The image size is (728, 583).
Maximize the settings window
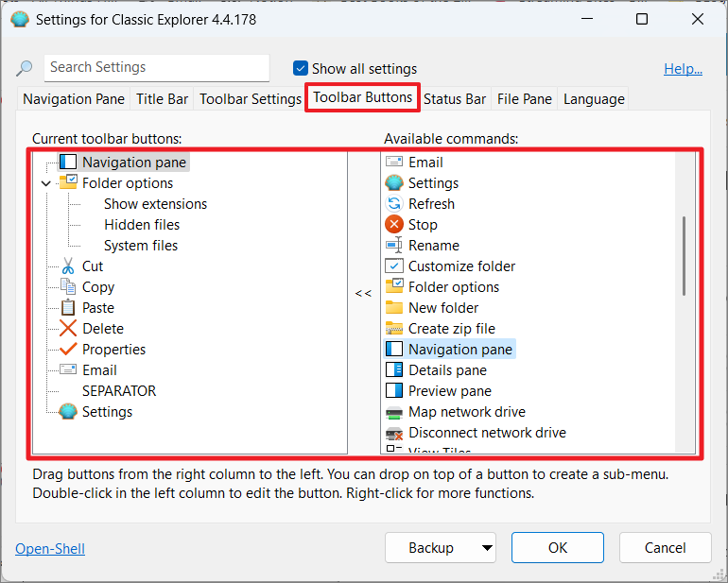642,19
